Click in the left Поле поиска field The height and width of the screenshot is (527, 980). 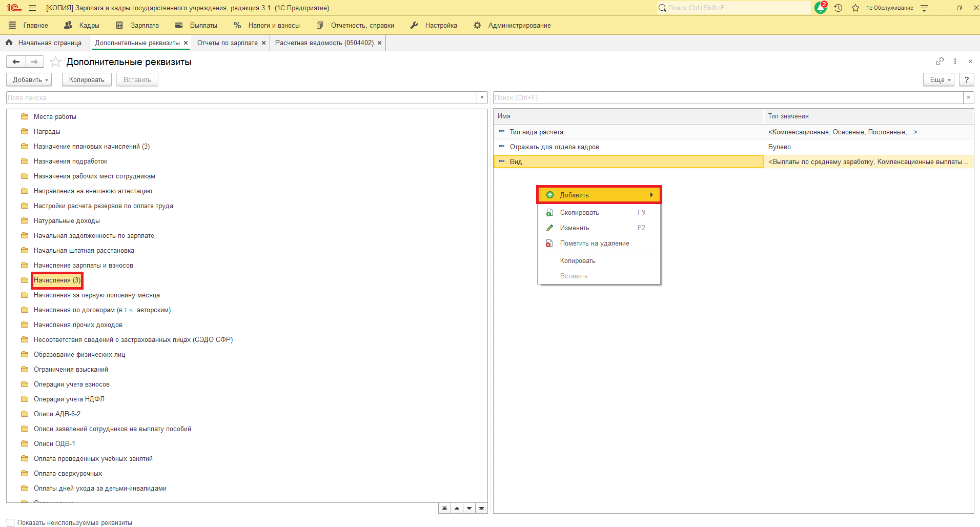(242, 97)
